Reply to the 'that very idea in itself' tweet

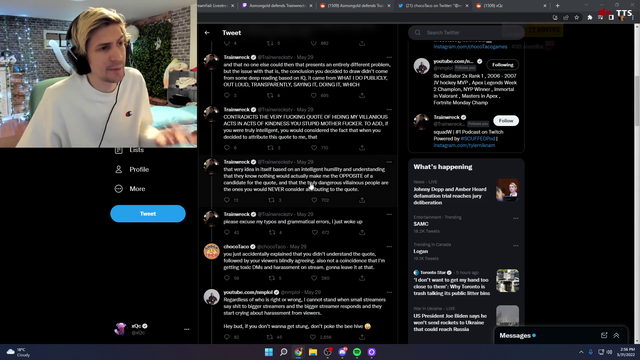pos(227,200)
